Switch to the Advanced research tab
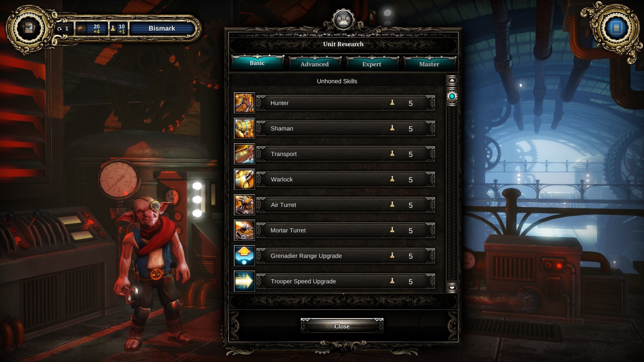The image size is (644, 362). [314, 64]
